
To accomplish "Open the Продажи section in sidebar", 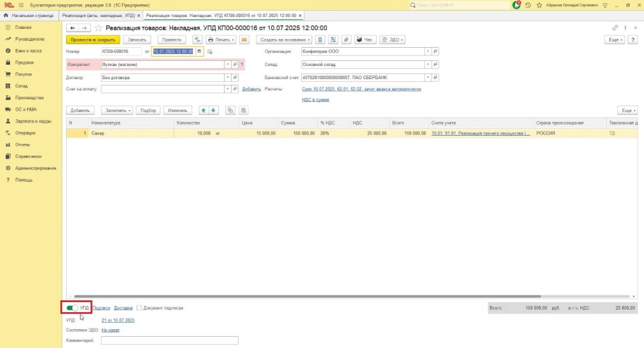I will click(x=24, y=62).
